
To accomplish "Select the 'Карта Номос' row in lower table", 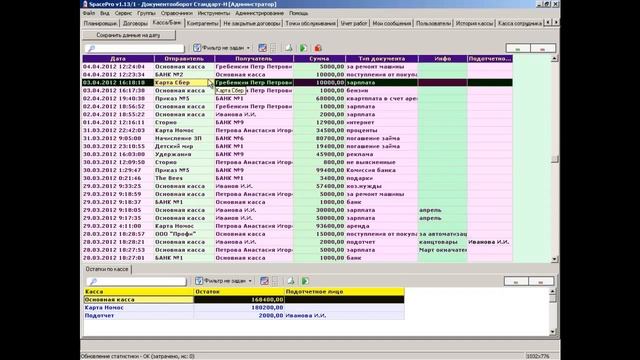I will coord(244,308).
